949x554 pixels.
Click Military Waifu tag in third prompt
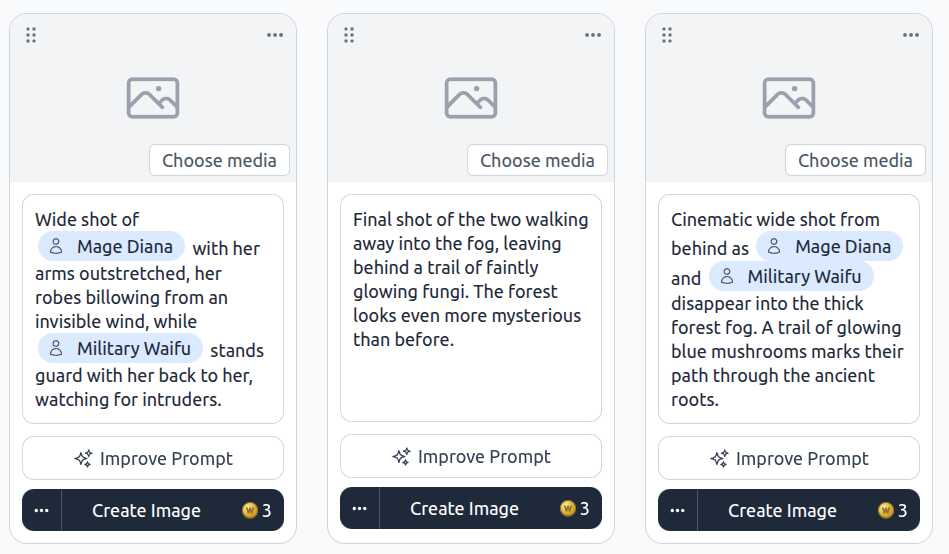(x=791, y=276)
